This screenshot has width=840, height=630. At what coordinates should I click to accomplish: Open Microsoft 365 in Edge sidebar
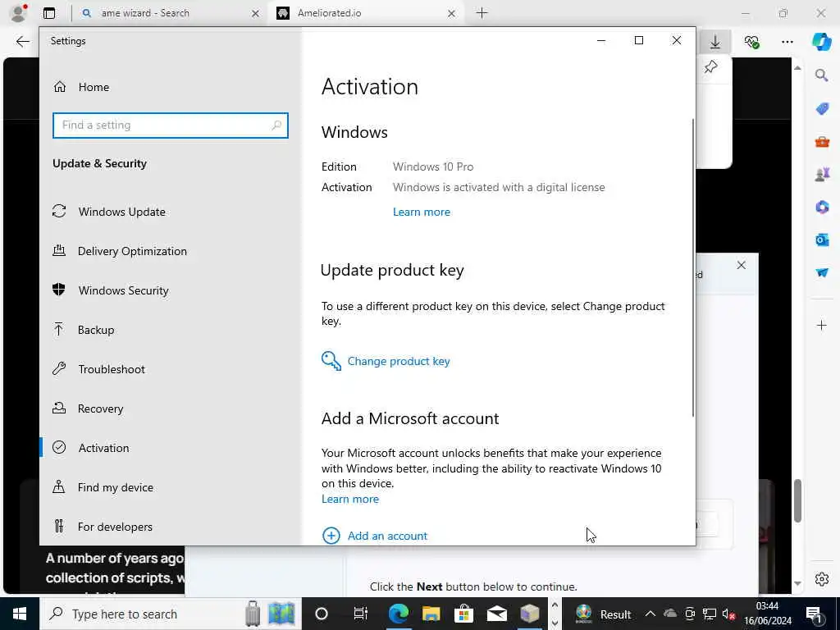point(822,207)
